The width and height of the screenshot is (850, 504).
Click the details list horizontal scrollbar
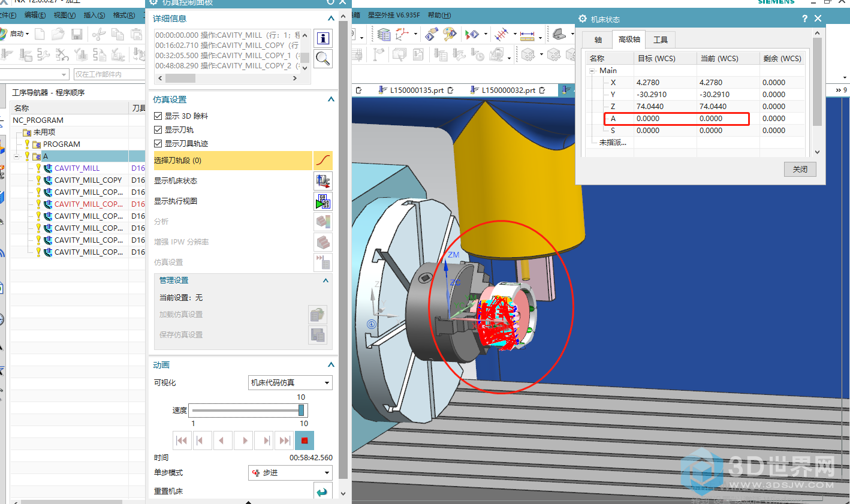coord(227,79)
